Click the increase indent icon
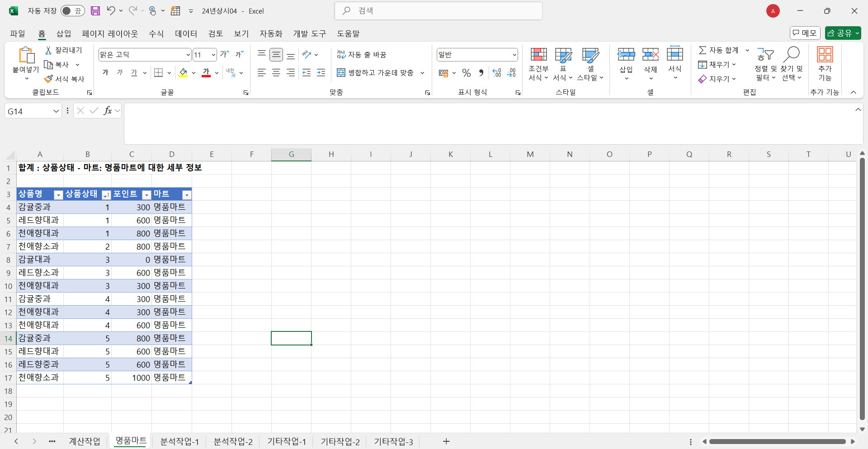 point(321,73)
